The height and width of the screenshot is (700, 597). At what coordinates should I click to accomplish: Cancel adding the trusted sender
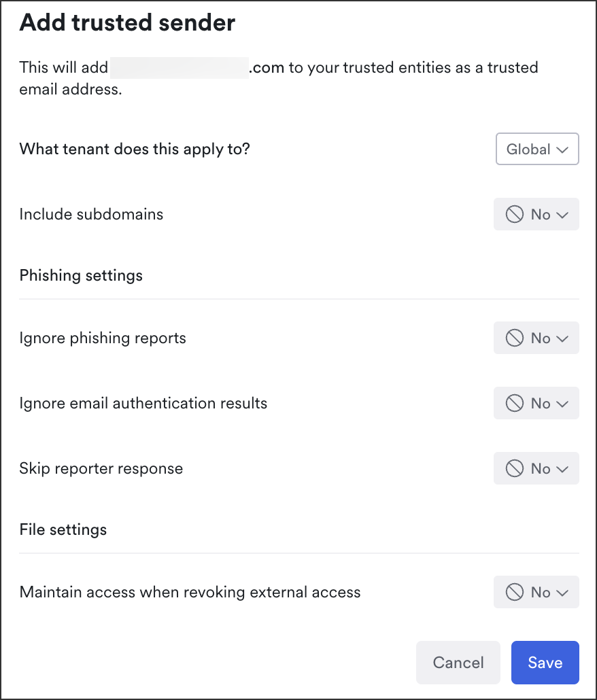click(x=458, y=663)
